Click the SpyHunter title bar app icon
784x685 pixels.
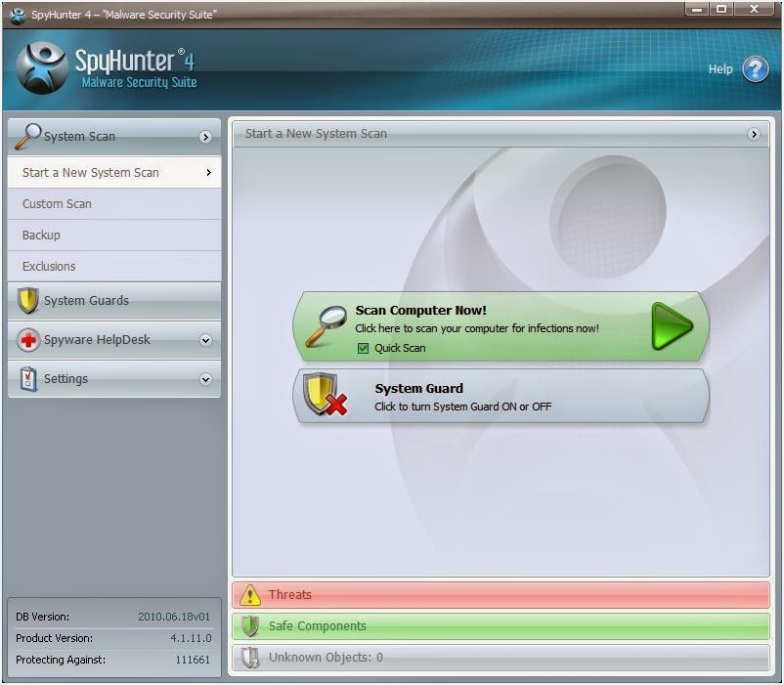click(x=18, y=15)
